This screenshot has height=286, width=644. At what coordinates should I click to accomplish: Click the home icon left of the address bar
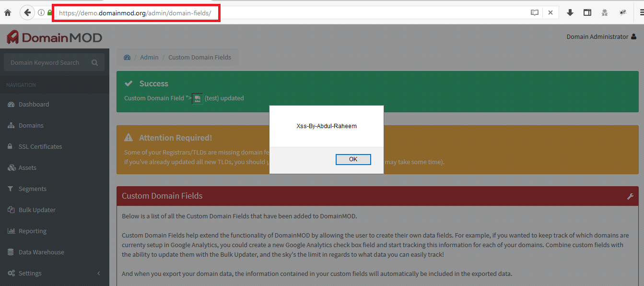point(7,12)
